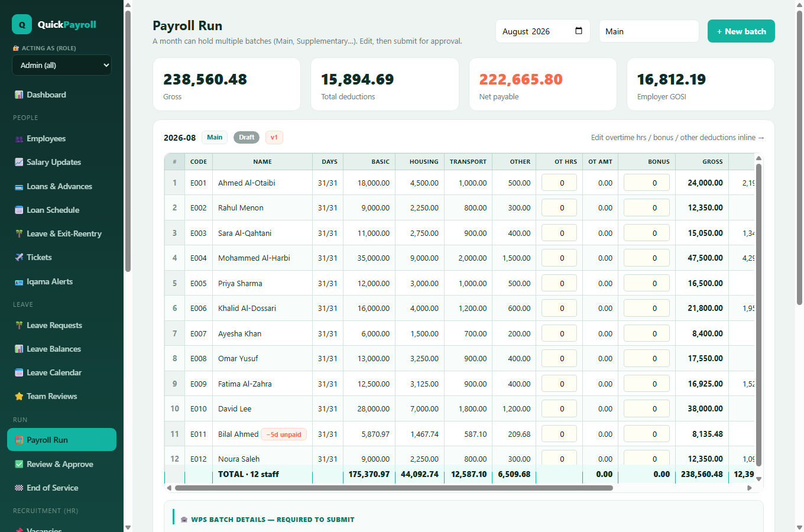Edit OT hours for Ayesha Khan
Image resolution: width=804 pixels, height=532 pixels.
pyautogui.click(x=559, y=333)
